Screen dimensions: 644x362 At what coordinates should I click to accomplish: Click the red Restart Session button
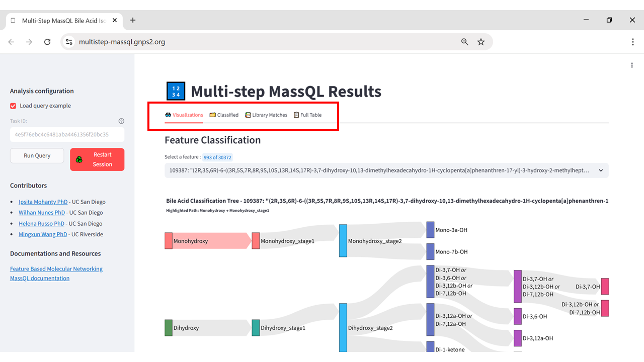click(97, 159)
